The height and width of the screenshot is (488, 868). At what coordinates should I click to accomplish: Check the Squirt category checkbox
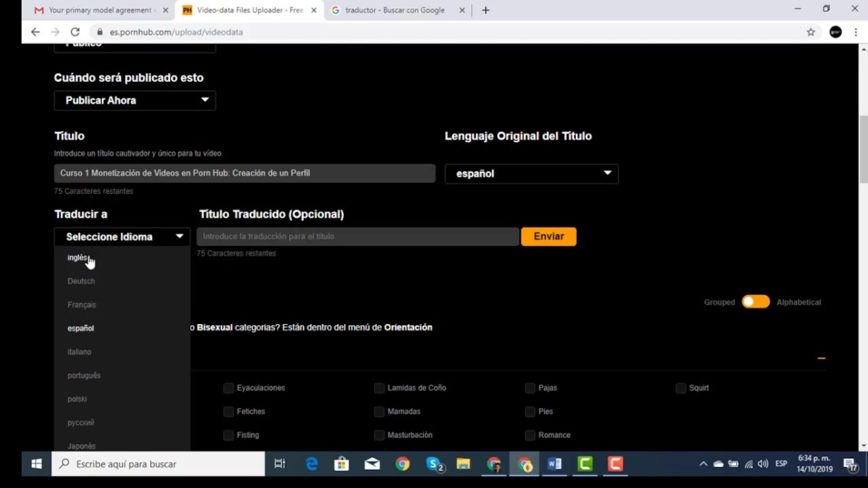[x=680, y=388]
